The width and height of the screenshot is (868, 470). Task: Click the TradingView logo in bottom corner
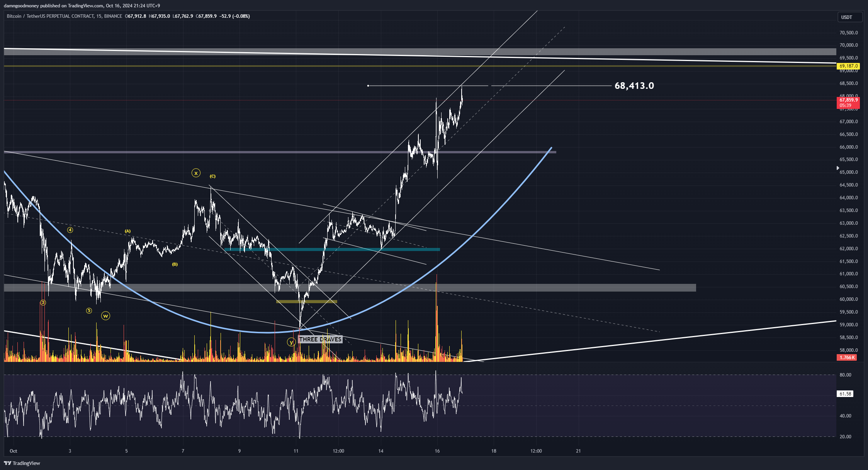22,463
